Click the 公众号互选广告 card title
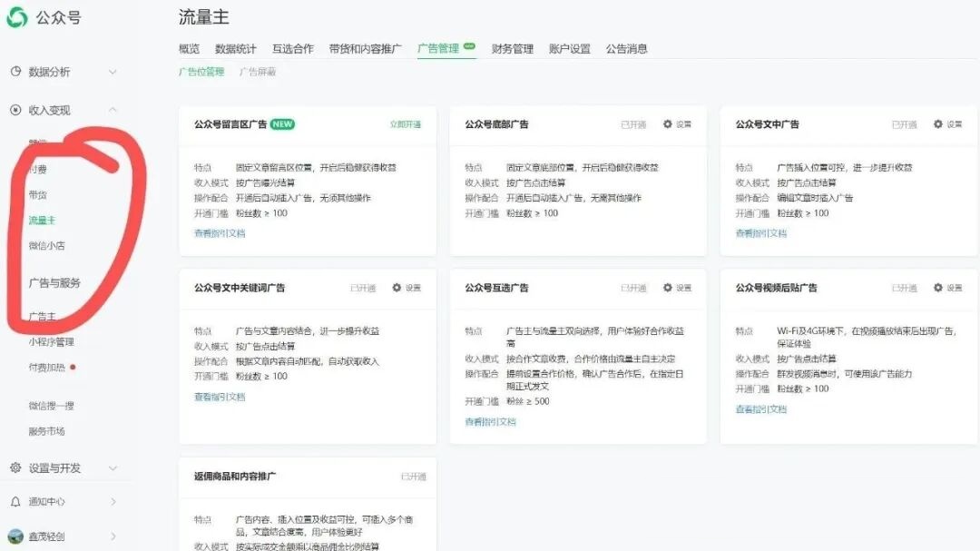Screen dimensions: 980x551 (496, 288)
